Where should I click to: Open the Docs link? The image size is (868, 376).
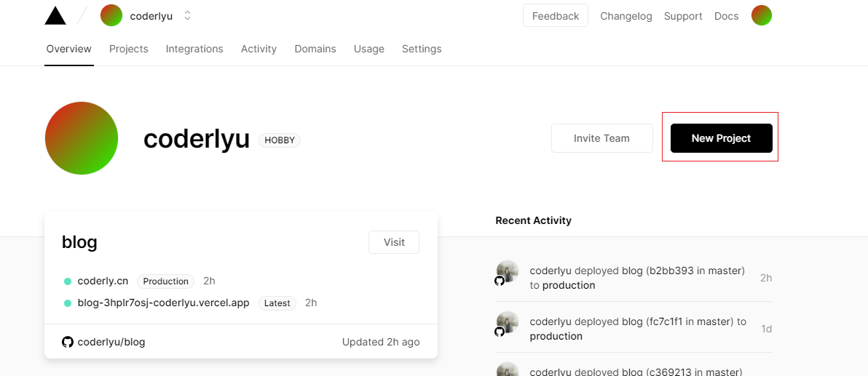tap(726, 17)
